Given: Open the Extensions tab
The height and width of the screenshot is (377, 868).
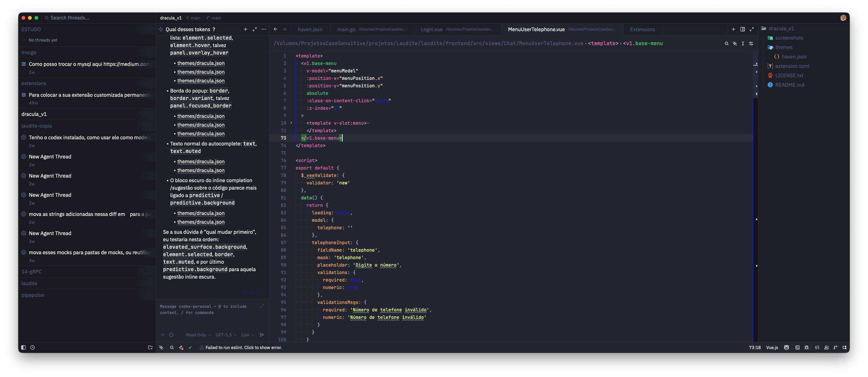Looking at the screenshot, I should 643,29.
